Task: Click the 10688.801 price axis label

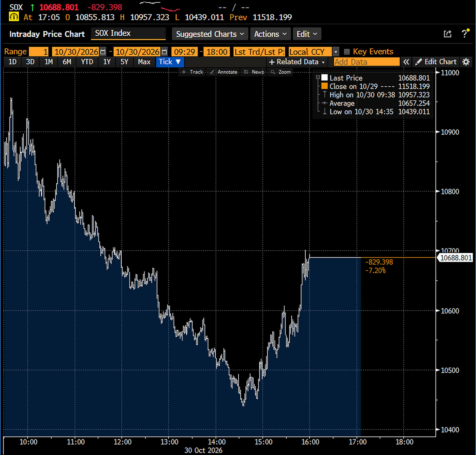Action: [x=456, y=258]
